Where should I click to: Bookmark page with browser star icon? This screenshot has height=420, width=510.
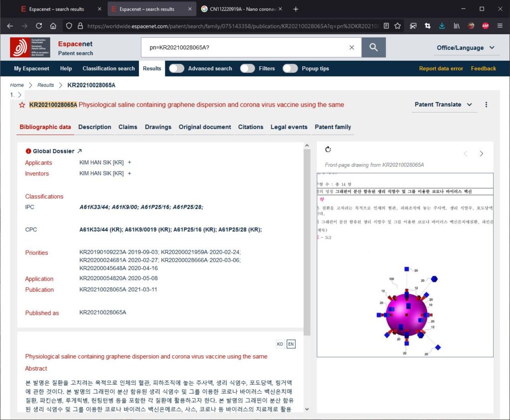click(x=397, y=26)
